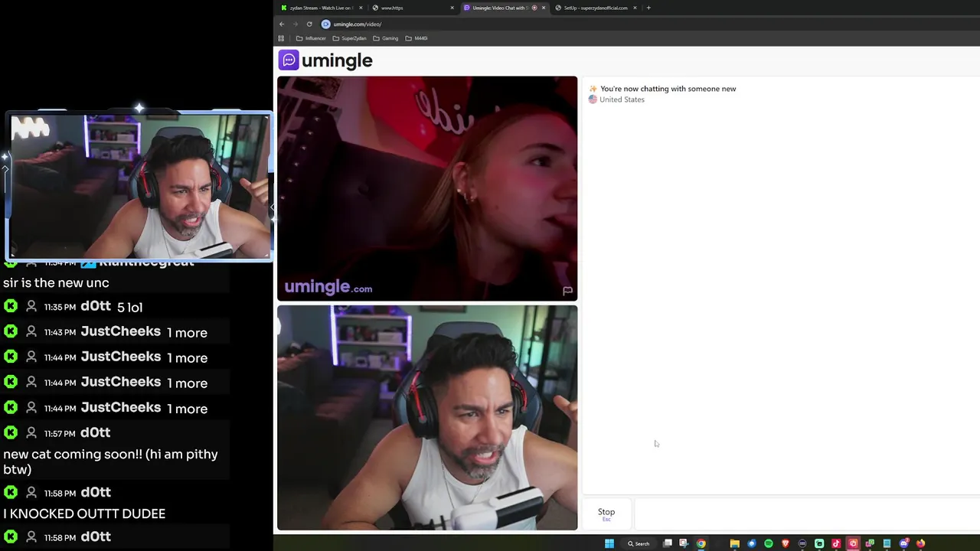The width and height of the screenshot is (980, 551).
Task: Open the blue Thunderbird icon in taskbar
Action: [751, 543]
